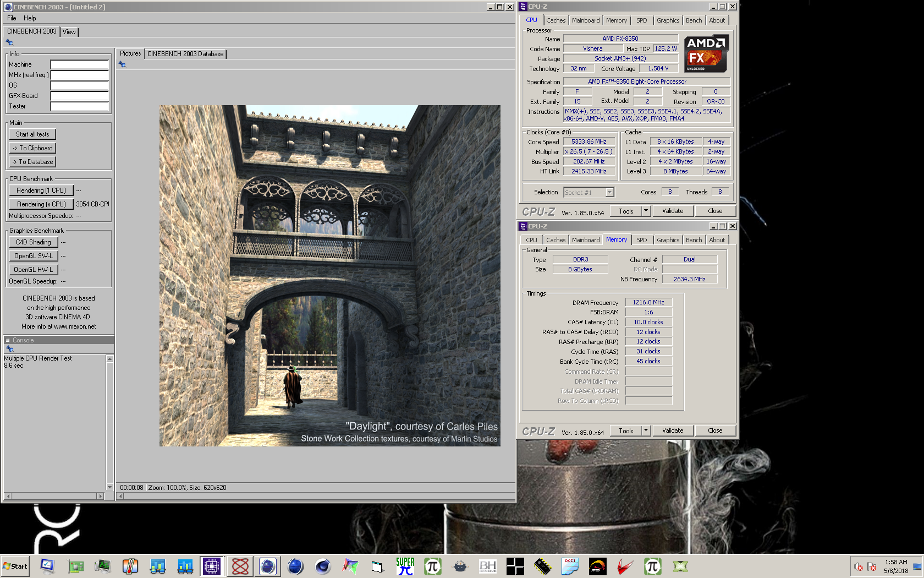The image size is (924, 578).
Task: Open About tab in bottom CPU-Z window
Action: [717, 240]
